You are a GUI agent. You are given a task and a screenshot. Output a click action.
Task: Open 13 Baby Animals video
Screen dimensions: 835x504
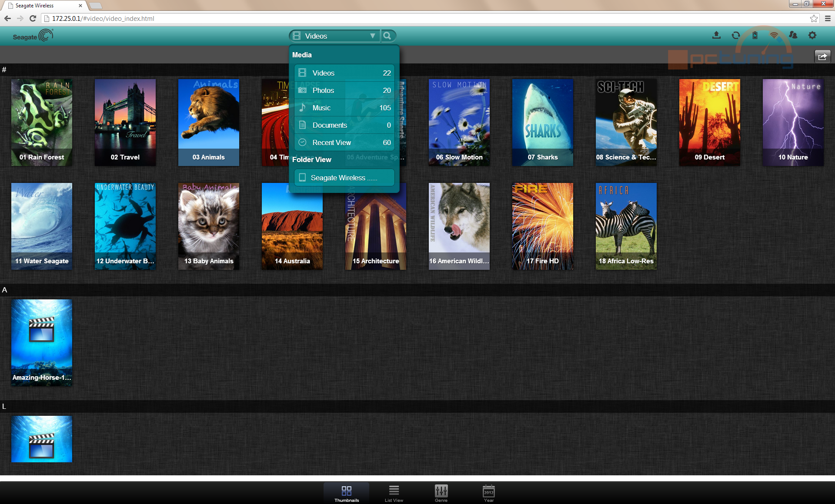pos(209,226)
